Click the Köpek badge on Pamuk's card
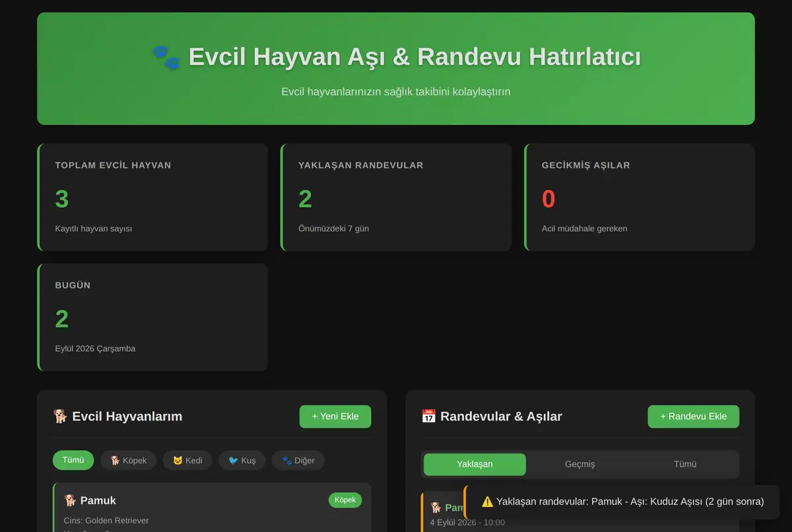The width and height of the screenshot is (792, 532). coord(345,500)
